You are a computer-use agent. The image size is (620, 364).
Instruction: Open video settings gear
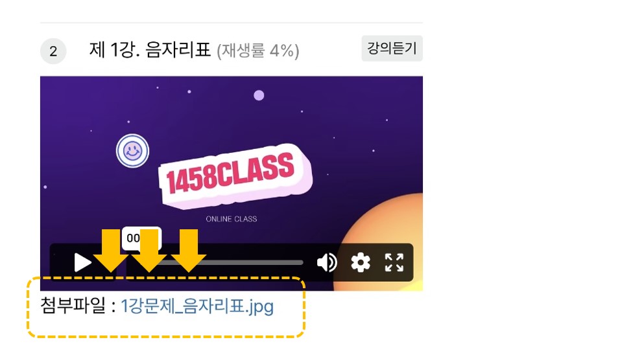click(x=360, y=262)
